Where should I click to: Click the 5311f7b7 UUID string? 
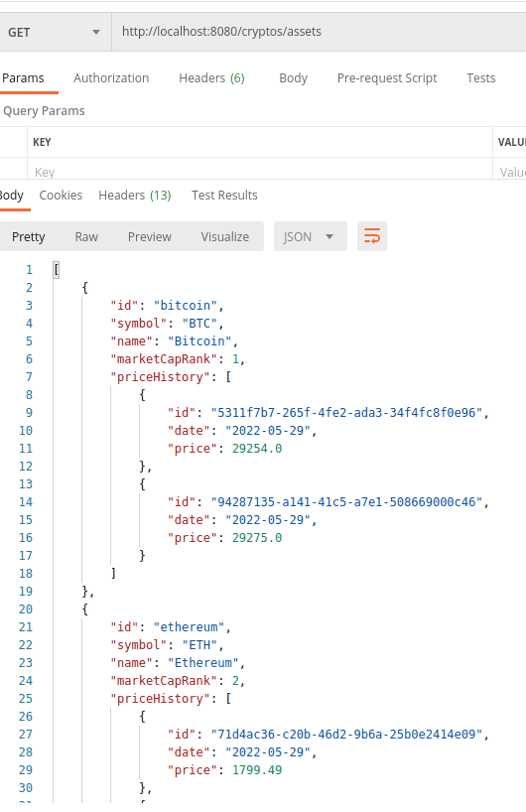346,413
